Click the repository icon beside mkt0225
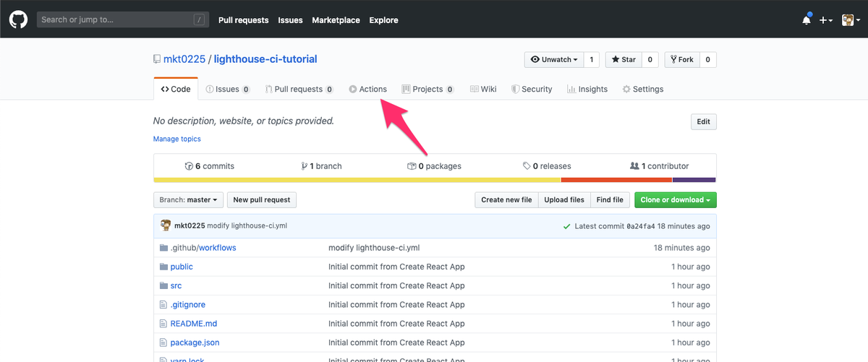Viewport: 868px width, 362px height. pyautogui.click(x=157, y=59)
